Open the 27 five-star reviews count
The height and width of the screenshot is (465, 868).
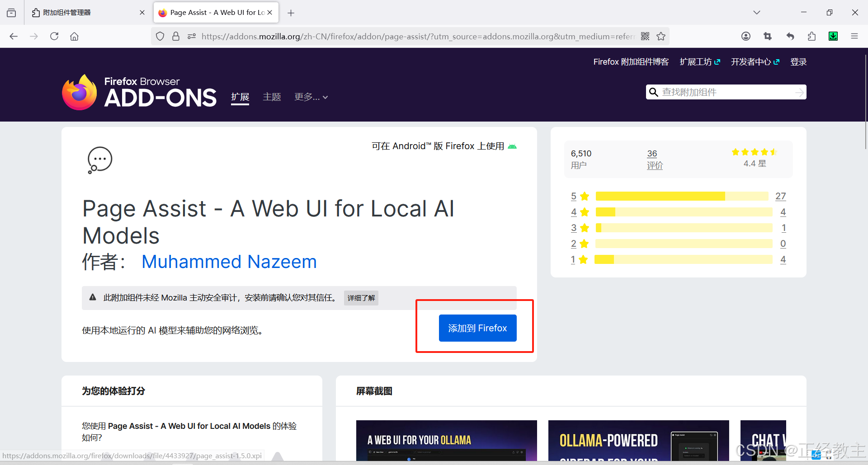[781, 196]
